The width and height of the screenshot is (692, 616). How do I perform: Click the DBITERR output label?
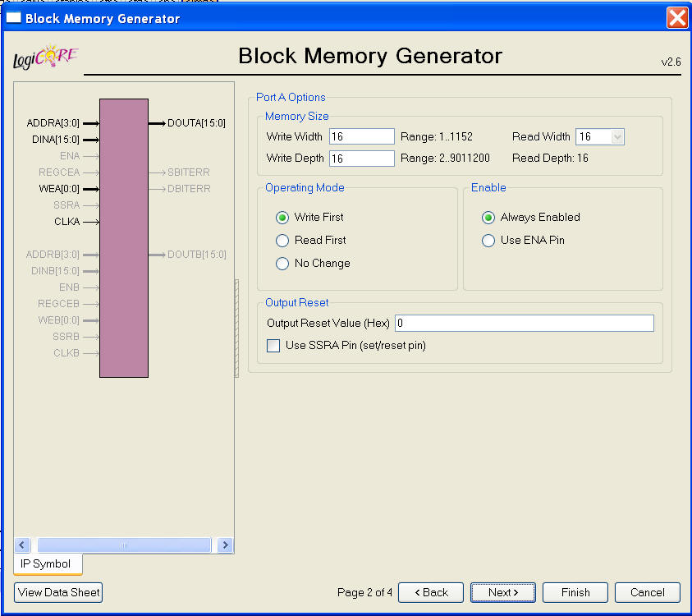pos(189,189)
